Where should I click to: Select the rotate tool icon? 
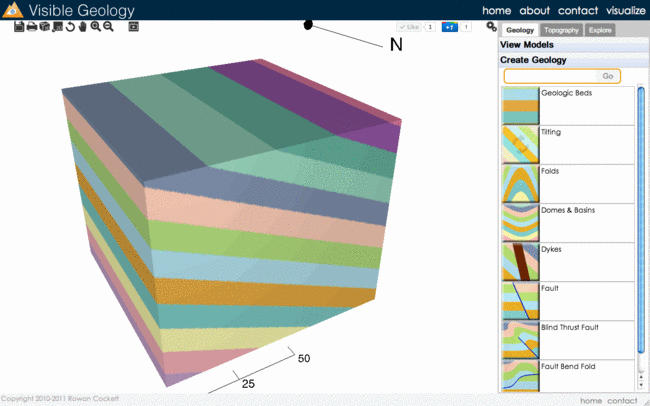coord(70,26)
